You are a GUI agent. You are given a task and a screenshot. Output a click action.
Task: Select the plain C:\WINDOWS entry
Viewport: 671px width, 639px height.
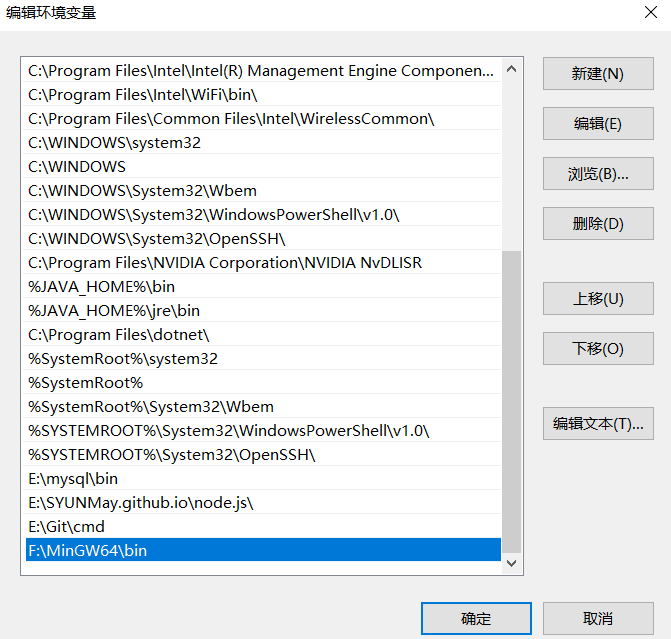tap(263, 166)
